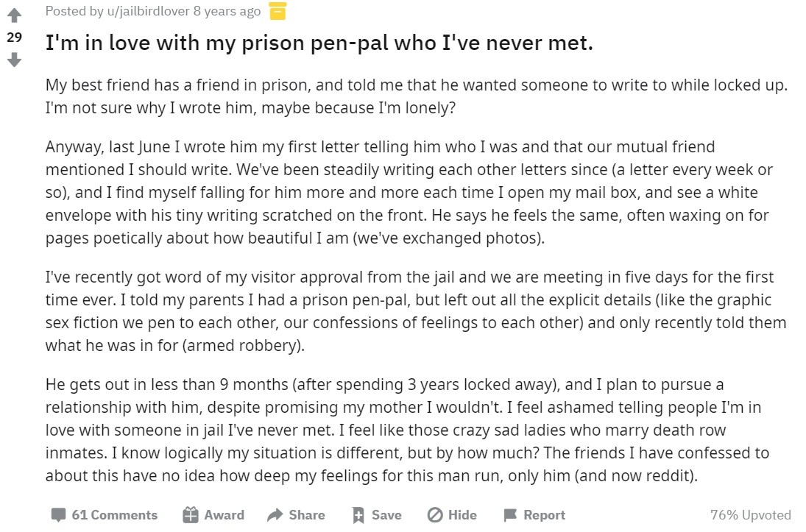
Task: Click the gift box Award icon
Action: pos(191,515)
